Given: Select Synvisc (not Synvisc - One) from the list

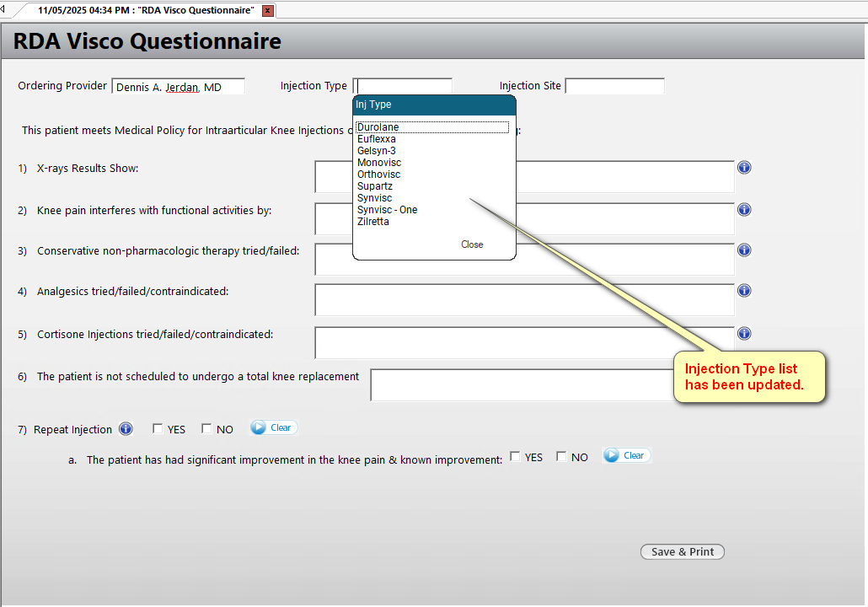Looking at the screenshot, I should coord(375,198).
